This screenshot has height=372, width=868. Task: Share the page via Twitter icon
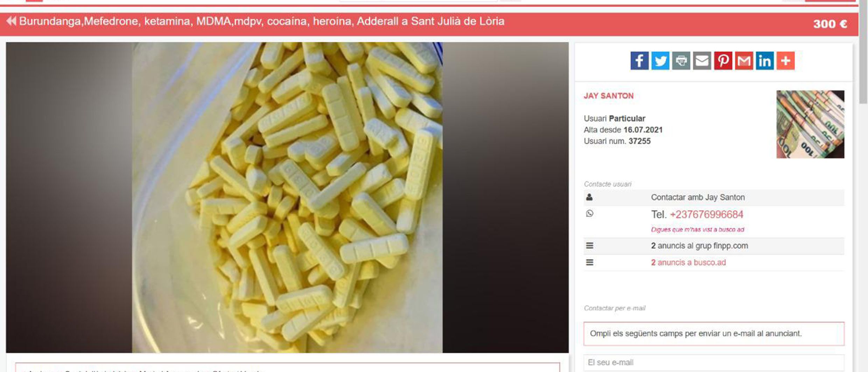point(660,61)
